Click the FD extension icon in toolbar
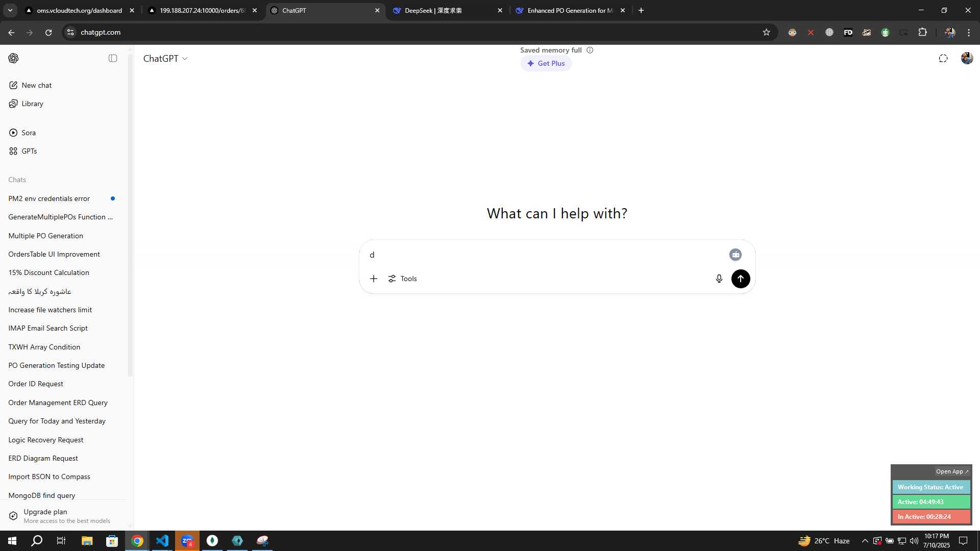The image size is (980, 551). tap(848, 32)
